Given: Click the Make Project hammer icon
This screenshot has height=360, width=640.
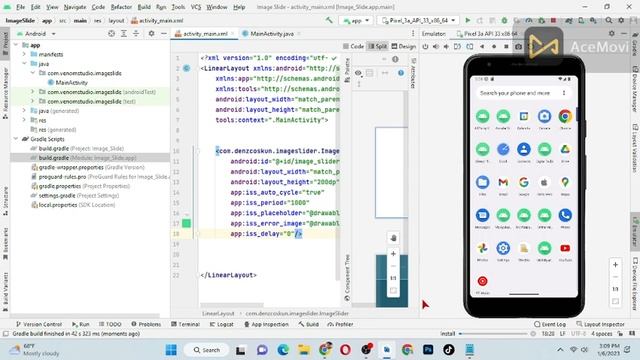Looking at the screenshot, I should [x=329, y=20].
